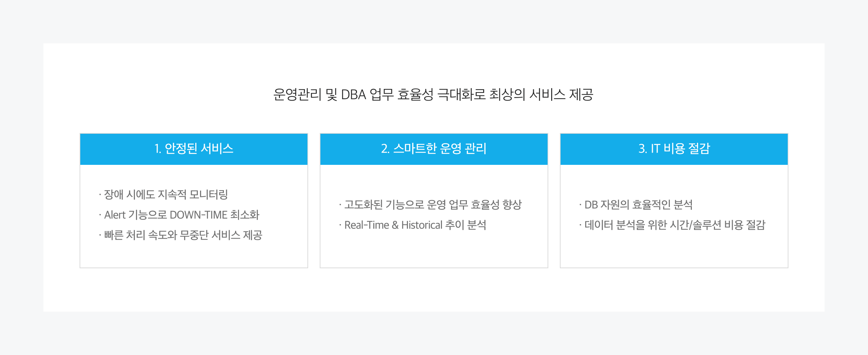This screenshot has width=868, height=355.
Task: Click the word '최소화' after DOWN-TIME
Action: pyautogui.click(x=245, y=215)
